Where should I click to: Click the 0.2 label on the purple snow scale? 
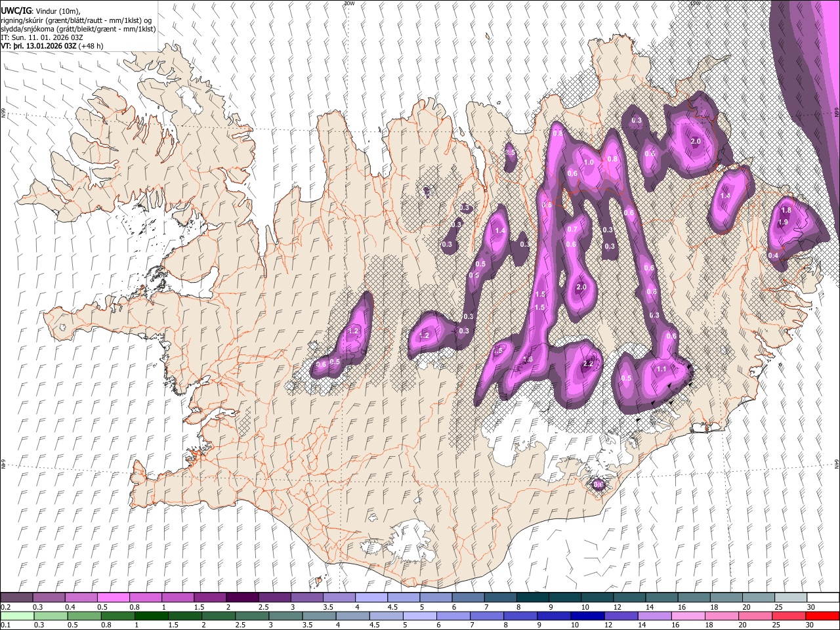click(6, 607)
